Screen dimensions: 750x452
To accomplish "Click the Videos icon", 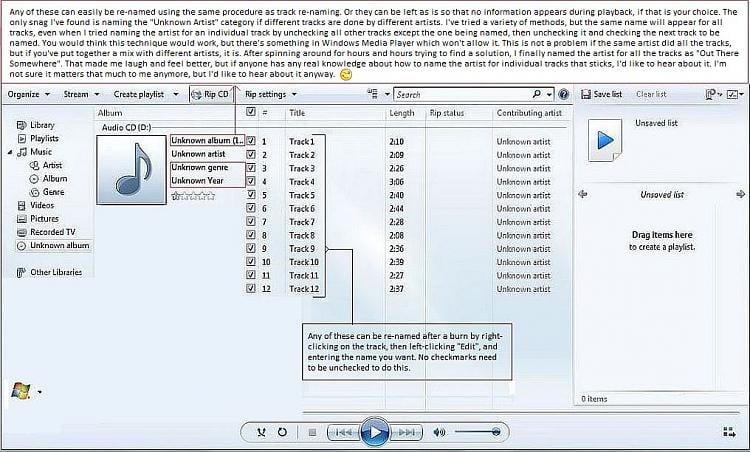I will [21, 206].
